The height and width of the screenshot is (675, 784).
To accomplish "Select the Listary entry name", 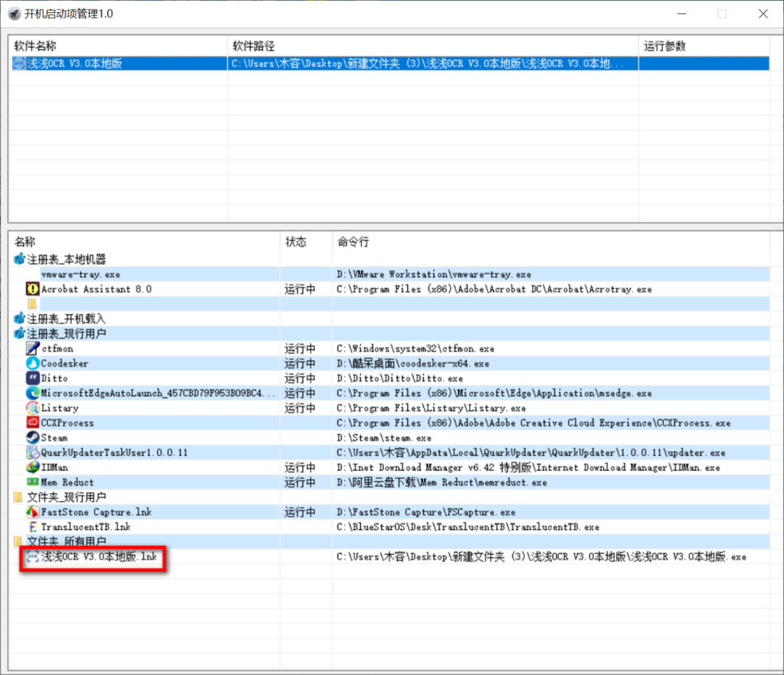I will [60, 408].
